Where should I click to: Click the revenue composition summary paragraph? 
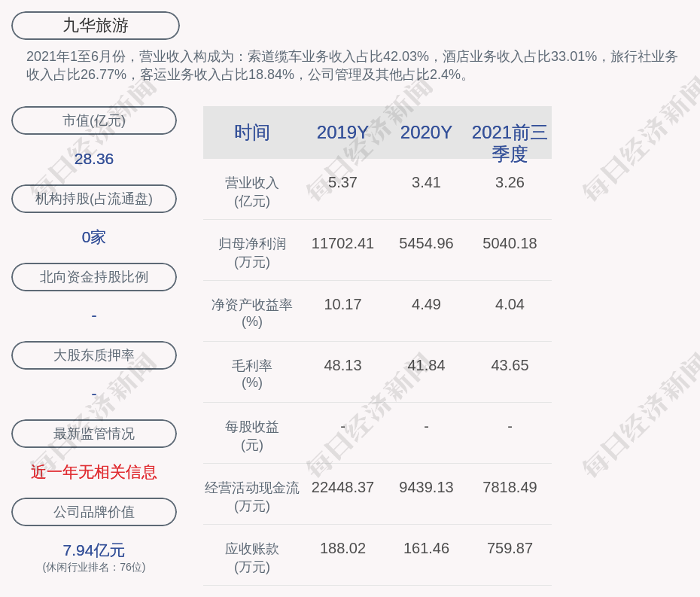(x=352, y=65)
